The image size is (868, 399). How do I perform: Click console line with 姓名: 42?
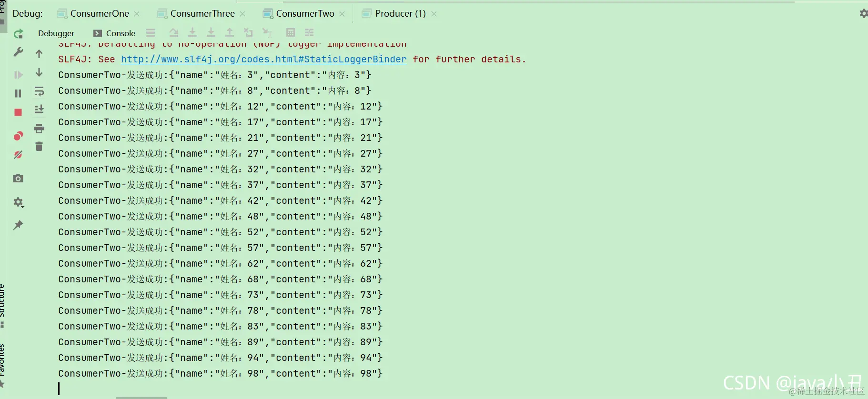[x=221, y=200]
